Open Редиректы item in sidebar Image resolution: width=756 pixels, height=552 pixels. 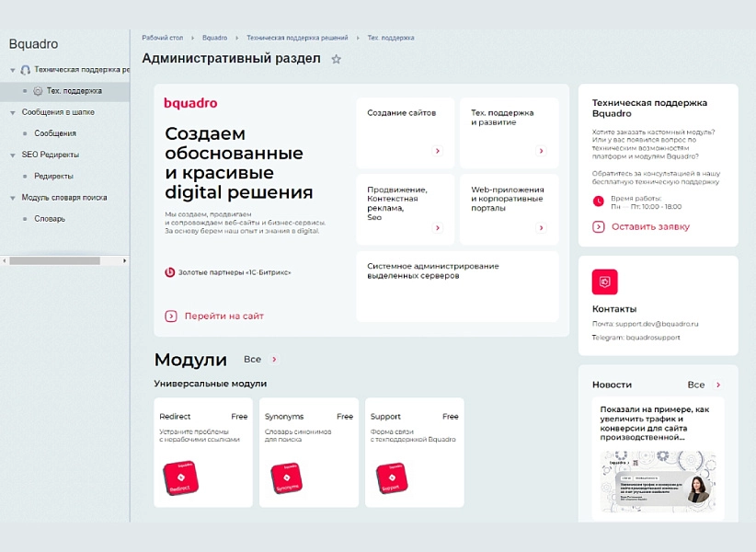click(x=53, y=176)
